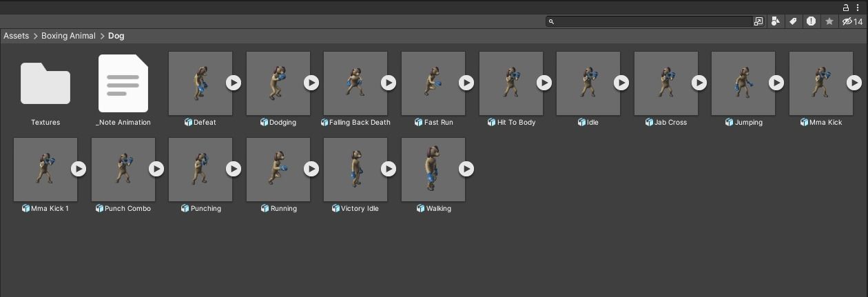
Task: Click the Fast Run label
Action: [x=438, y=123]
